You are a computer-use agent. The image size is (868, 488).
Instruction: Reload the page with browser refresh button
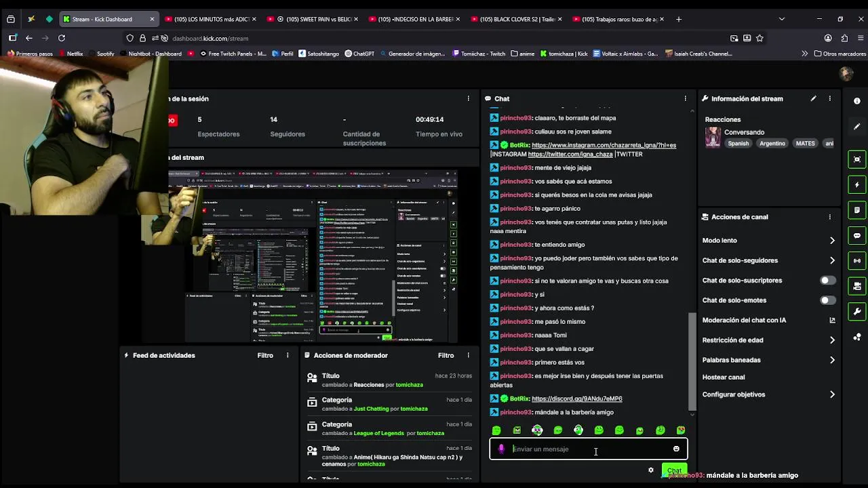coord(62,38)
